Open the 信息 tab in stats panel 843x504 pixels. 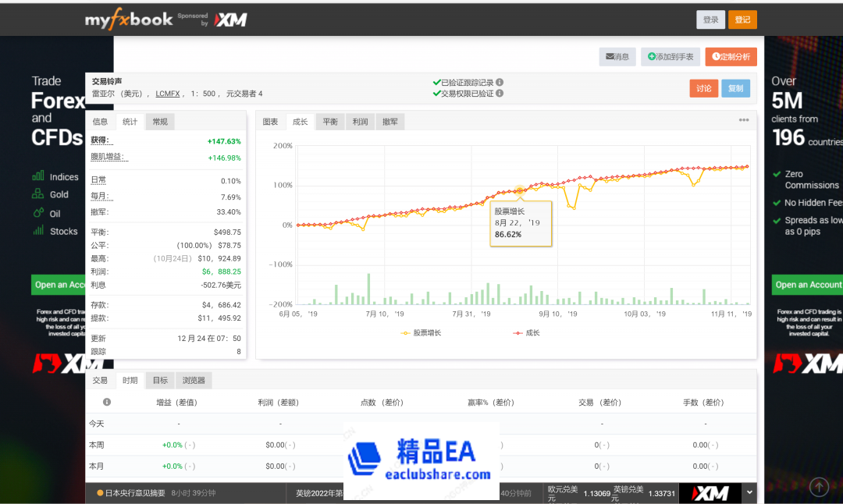click(x=100, y=122)
